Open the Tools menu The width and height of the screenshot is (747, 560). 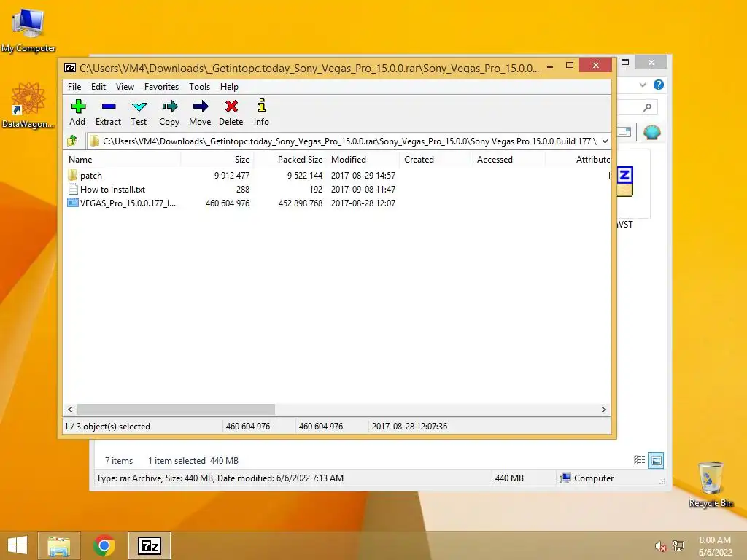[199, 87]
